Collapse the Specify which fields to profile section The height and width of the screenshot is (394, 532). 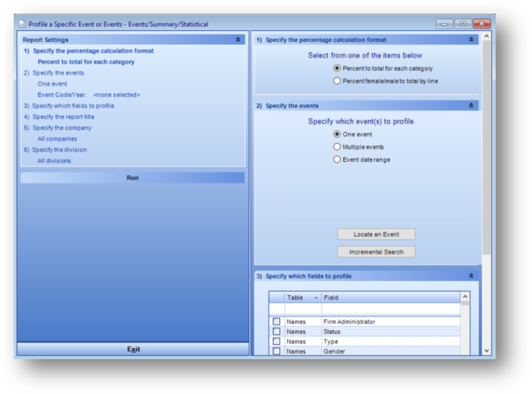pos(471,276)
